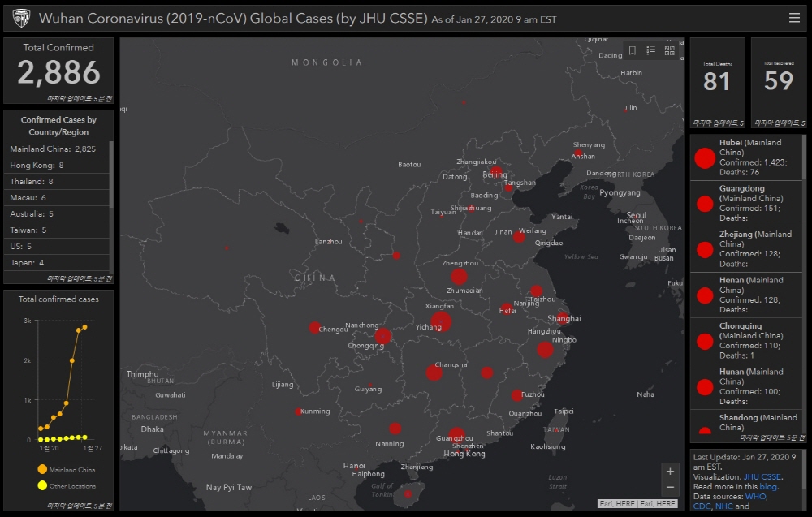Open the hamburger menu in the header
This screenshot has width=812, height=517.
point(794,18)
